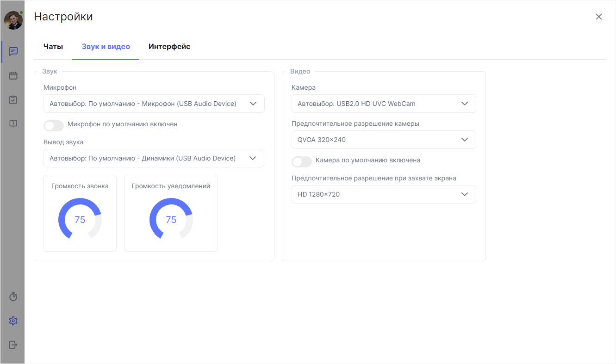
Task: Open the Chats icon in the sidebar
Action: (x=12, y=51)
